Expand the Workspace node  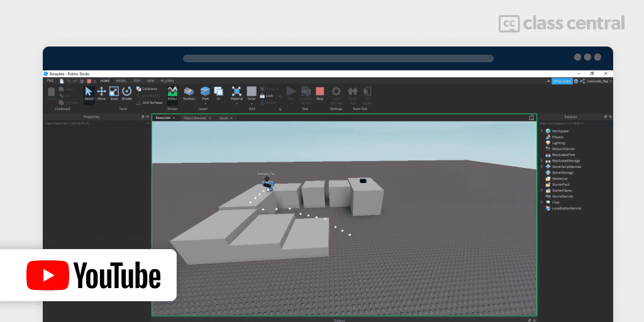coord(541,131)
